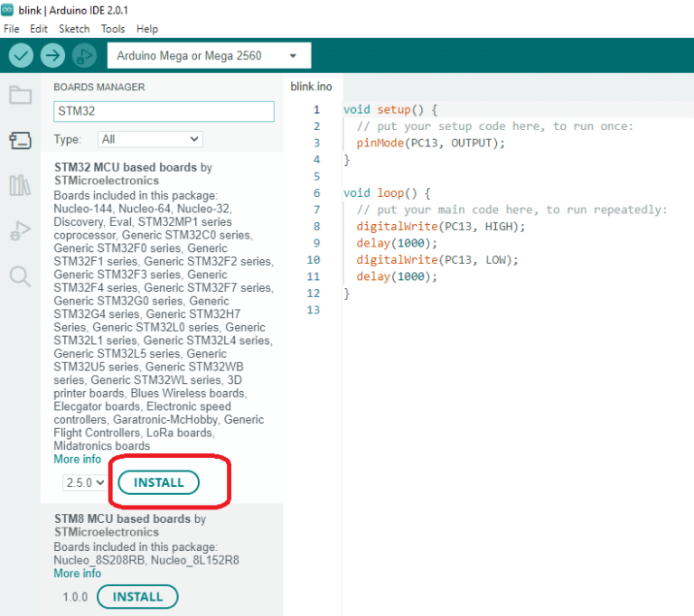Click the Type: label
Viewport: 694px width, 616px height.
pos(68,139)
